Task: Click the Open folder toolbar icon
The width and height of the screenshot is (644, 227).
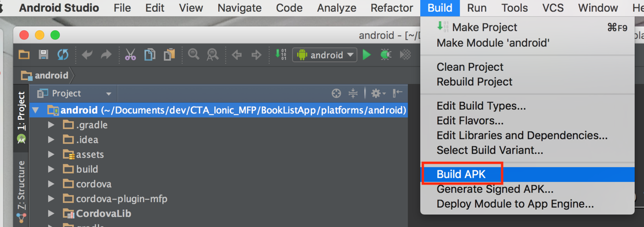Action: (x=24, y=54)
